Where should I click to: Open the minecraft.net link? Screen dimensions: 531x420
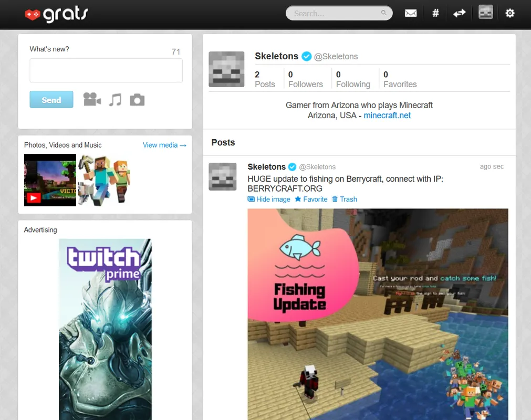pyautogui.click(x=387, y=115)
